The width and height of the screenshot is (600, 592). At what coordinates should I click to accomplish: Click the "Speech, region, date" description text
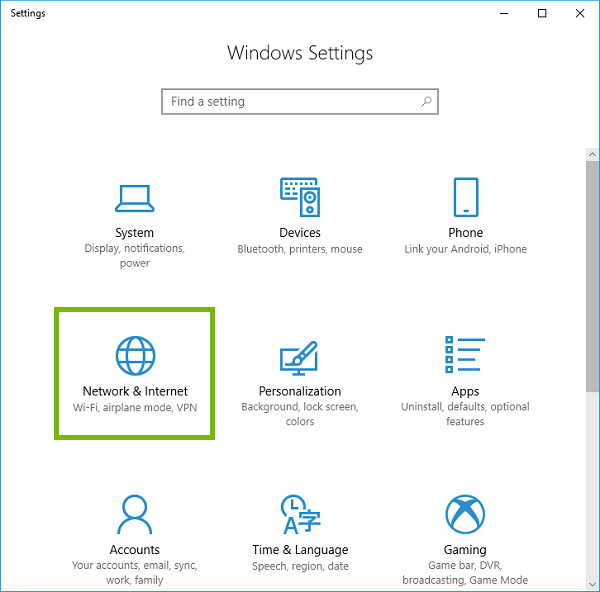[299, 566]
